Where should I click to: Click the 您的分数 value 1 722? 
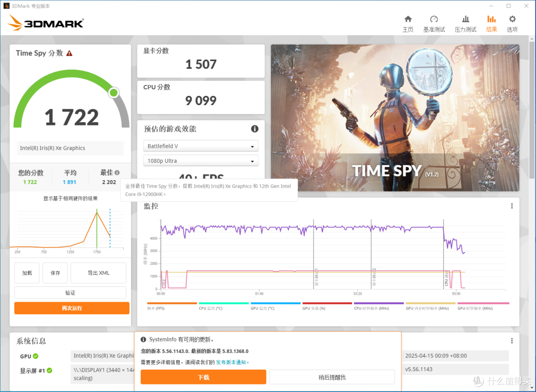click(x=30, y=182)
